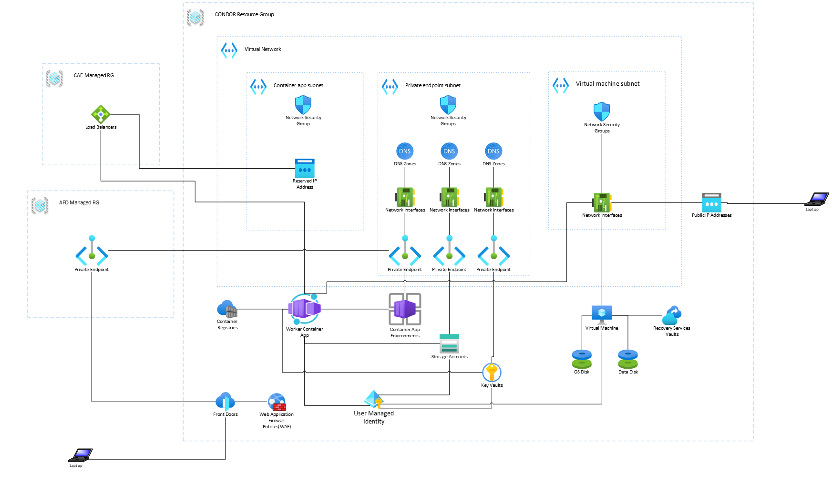This screenshot has height=504, width=832.
Task: Click the Storage Accounts icon
Action: [449, 343]
